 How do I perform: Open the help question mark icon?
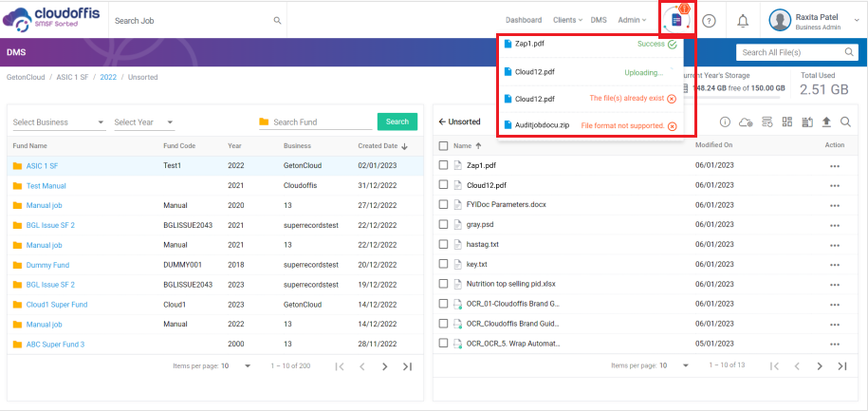pyautogui.click(x=710, y=21)
